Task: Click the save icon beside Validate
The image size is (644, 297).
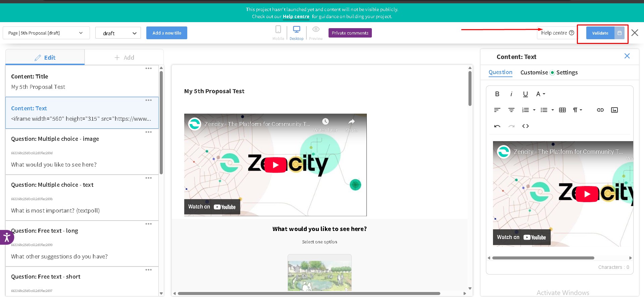Action: click(x=620, y=33)
